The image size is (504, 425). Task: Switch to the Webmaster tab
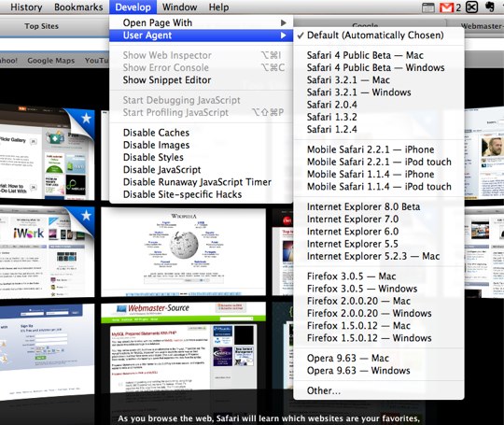pos(482,26)
